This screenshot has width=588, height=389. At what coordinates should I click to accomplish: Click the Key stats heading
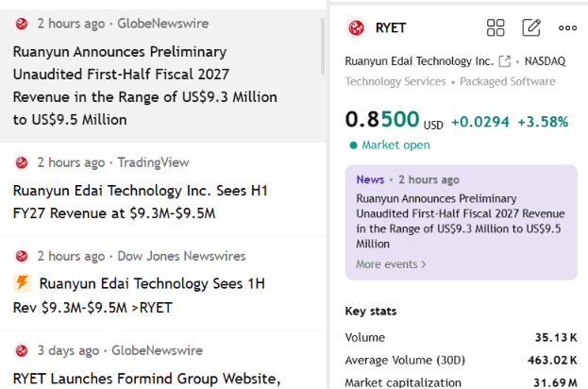(371, 312)
